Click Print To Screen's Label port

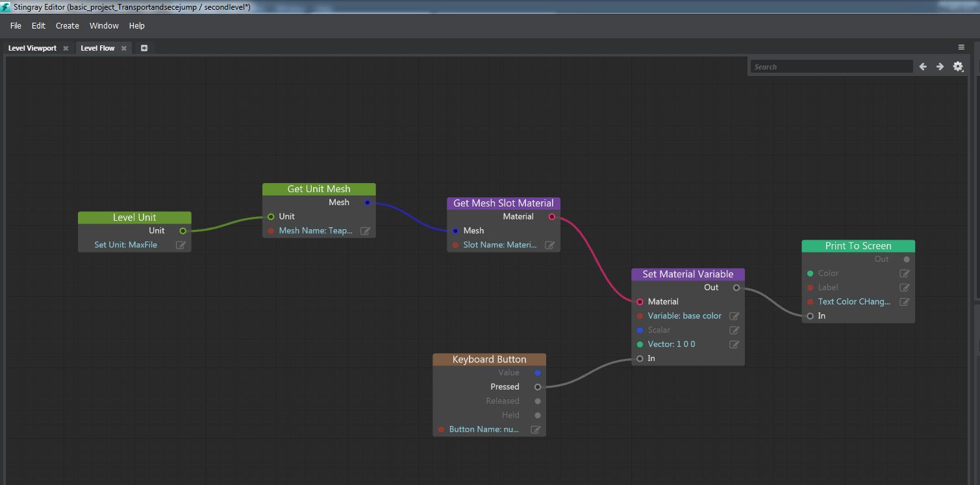coord(810,288)
